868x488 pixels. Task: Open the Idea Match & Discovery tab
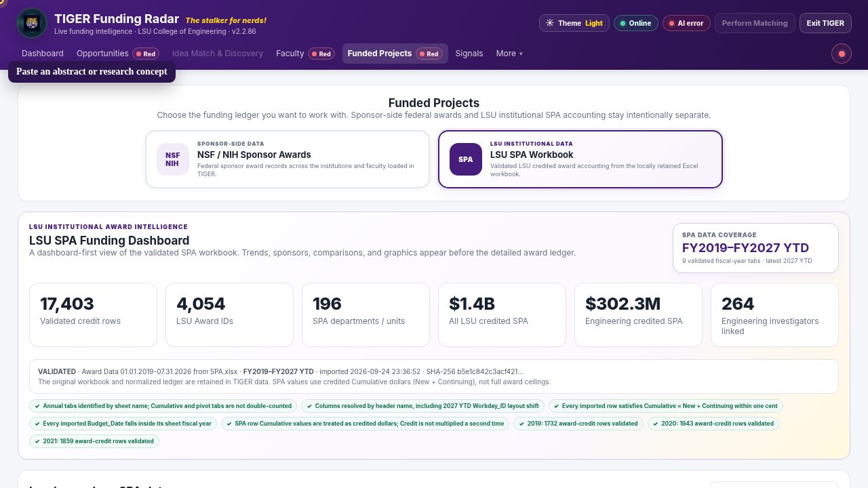coord(218,54)
